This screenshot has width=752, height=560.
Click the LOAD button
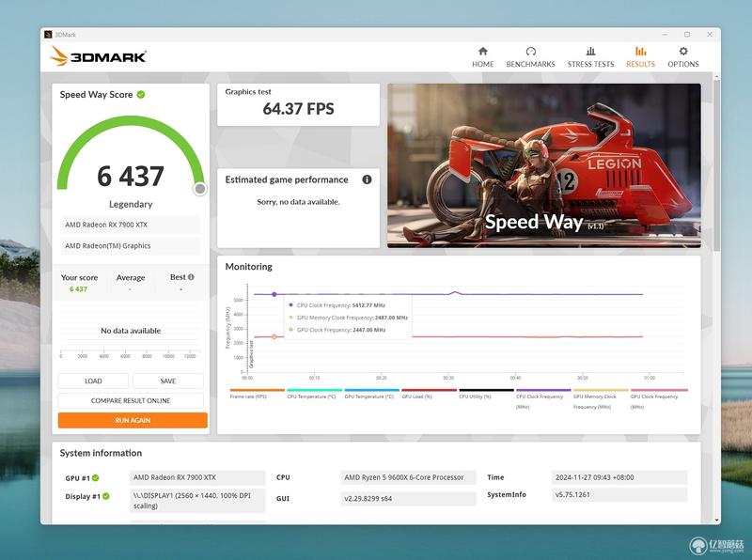point(93,381)
